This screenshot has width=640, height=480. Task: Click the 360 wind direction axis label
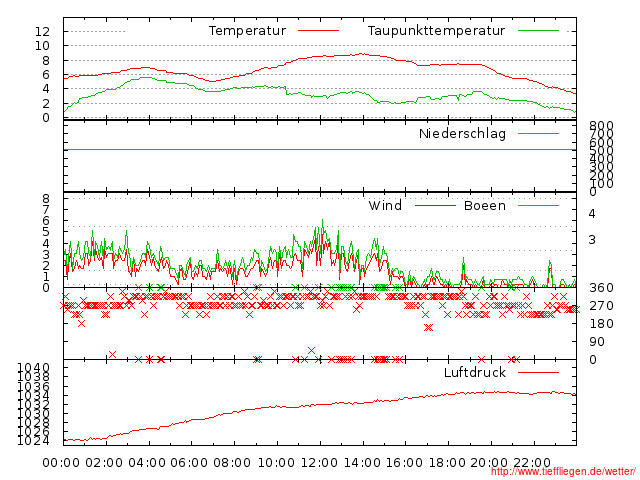(x=601, y=288)
